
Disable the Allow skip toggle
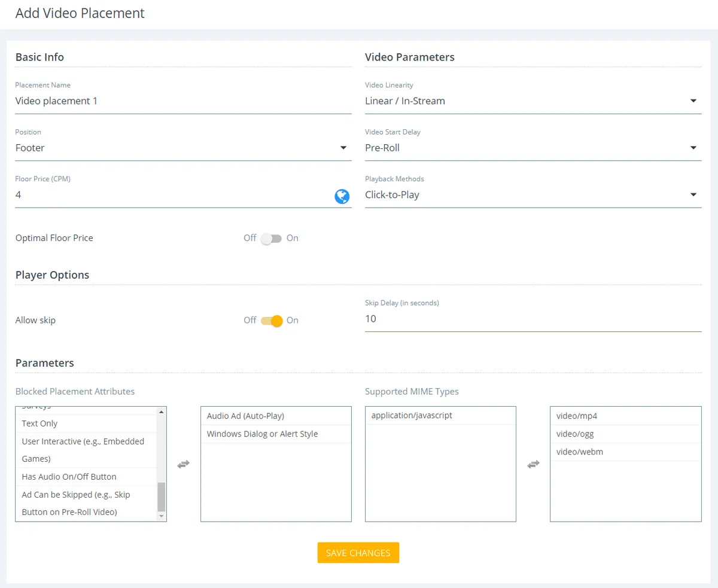click(271, 321)
